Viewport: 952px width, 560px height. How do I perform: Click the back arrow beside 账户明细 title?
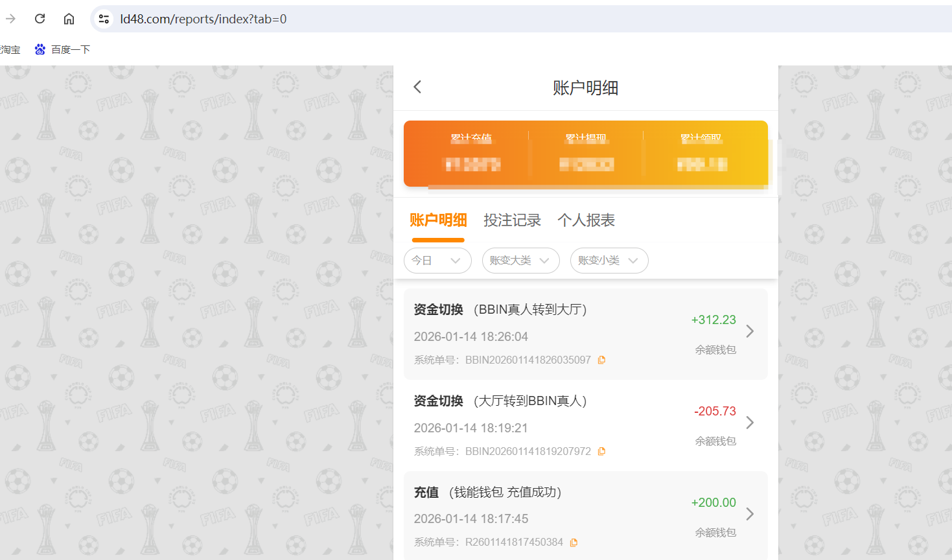tap(417, 86)
